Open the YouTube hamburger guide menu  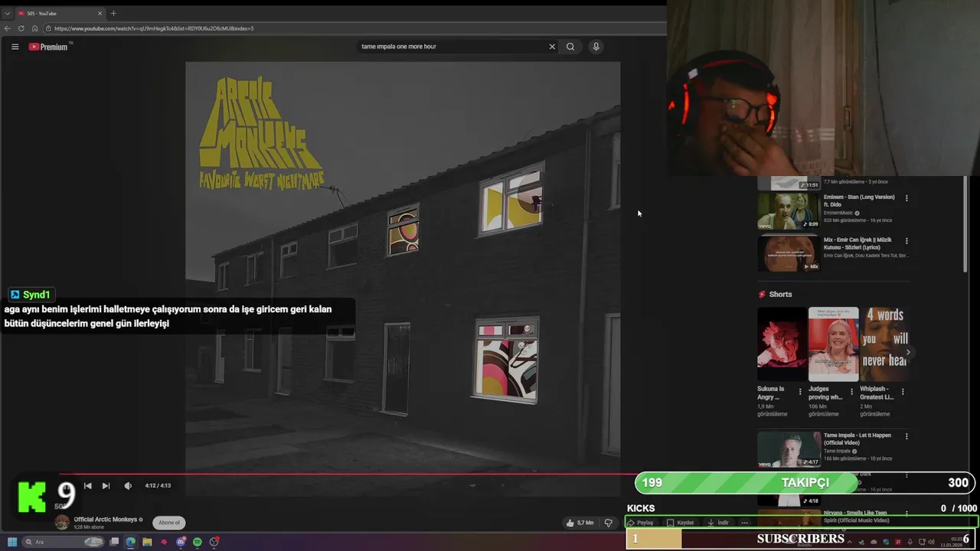click(15, 47)
